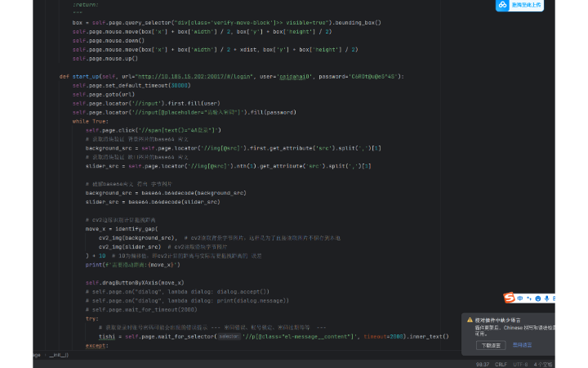Screen dimensions: 588x368
Task: Click the except: keyword line
Action: (96, 345)
